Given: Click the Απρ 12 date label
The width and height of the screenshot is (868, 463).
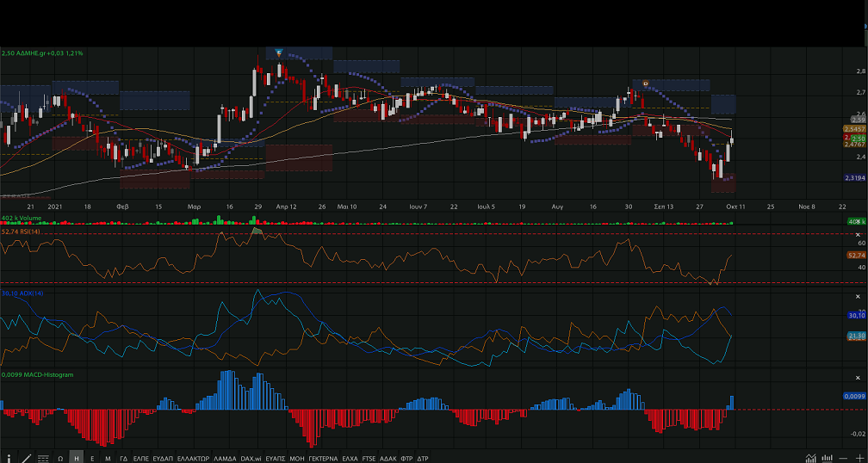Looking at the screenshot, I should 286,207.
